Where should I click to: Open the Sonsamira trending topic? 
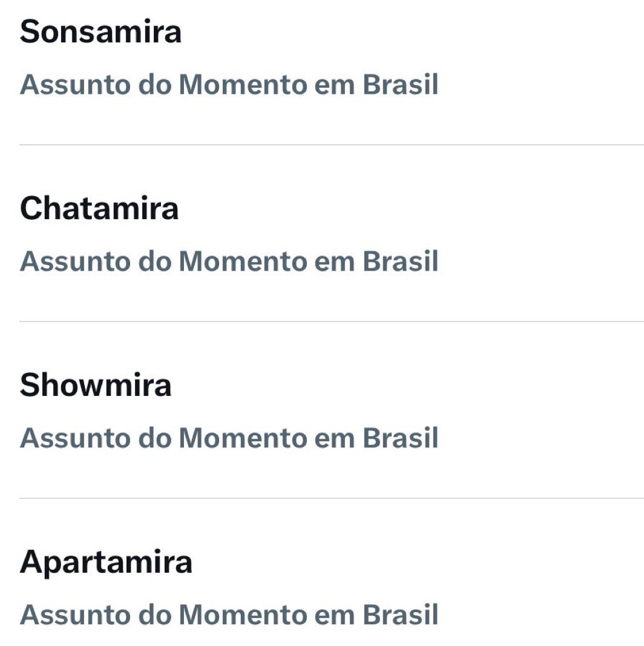coord(100,32)
